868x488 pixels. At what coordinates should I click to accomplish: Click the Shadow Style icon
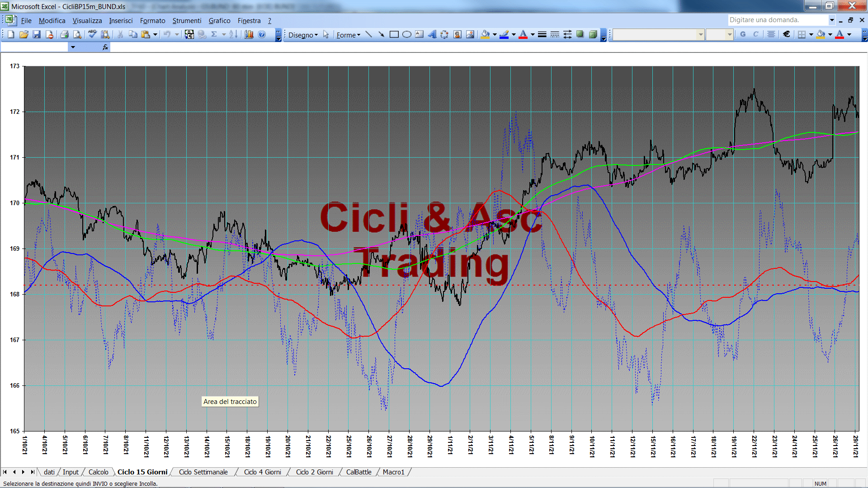tap(580, 34)
